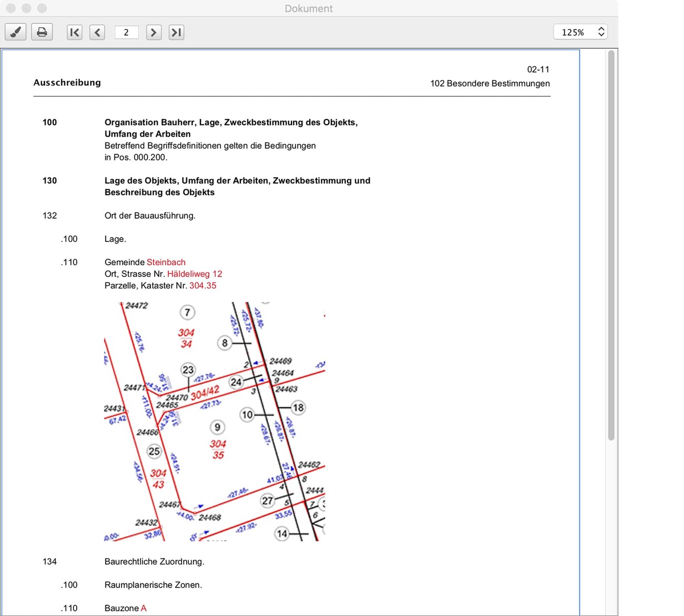
Task: Click the cadastral map image
Action: (x=215, y=422)
